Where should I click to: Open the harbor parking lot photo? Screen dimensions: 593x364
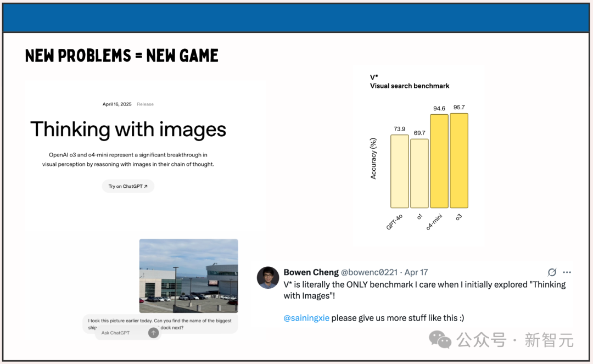coord(189,276)
